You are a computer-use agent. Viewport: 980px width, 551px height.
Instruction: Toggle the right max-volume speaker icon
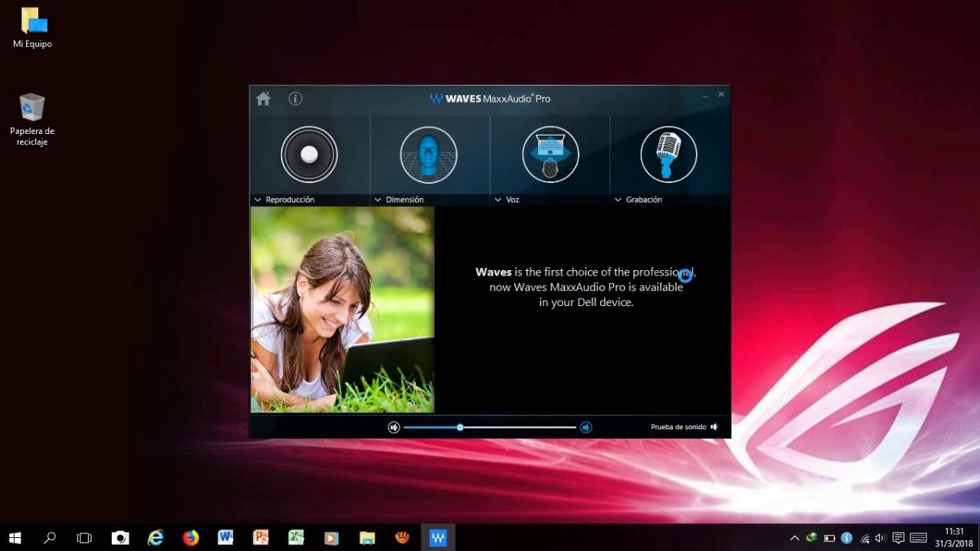coord(586,427)
